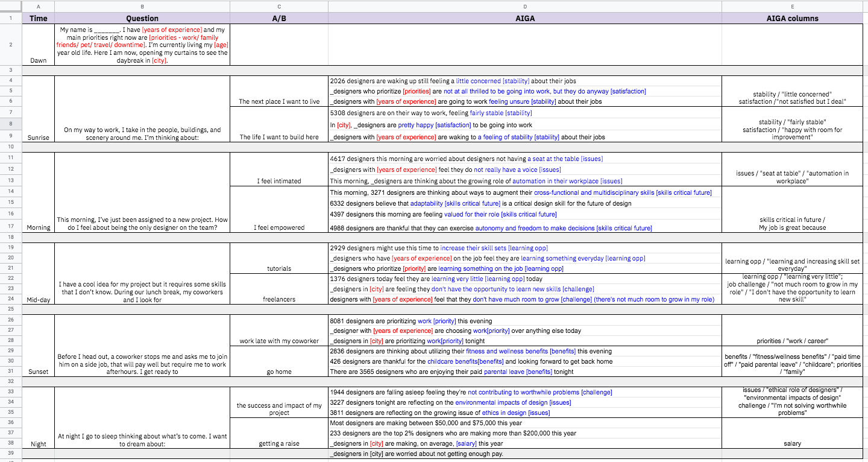Click the 'only designer on the team' question cell
868x462 pixels.
point(142,193)
